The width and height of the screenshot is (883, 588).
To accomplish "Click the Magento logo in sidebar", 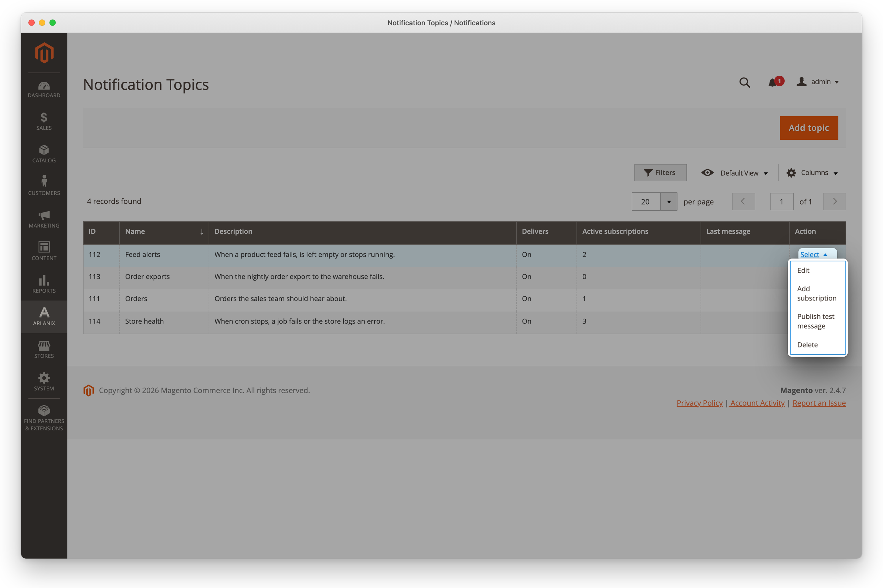I will 44,53.
